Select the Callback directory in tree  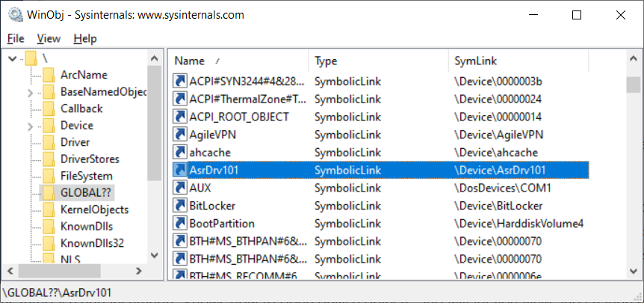[81, 108]
